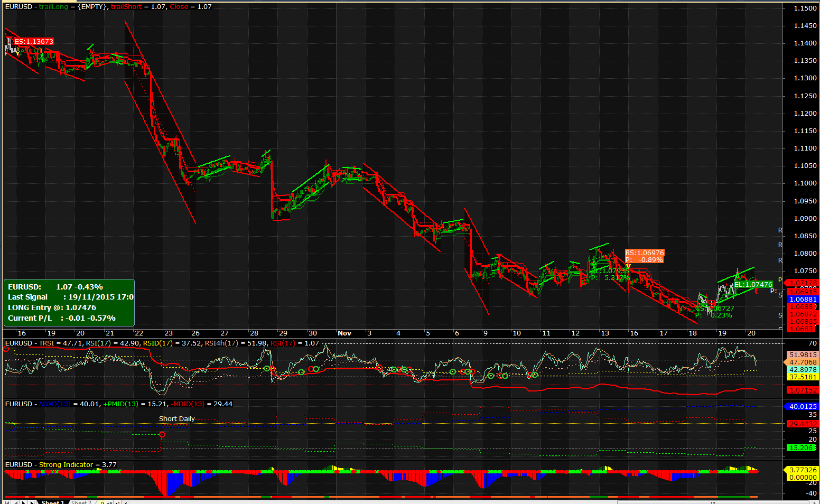Click the yellow down arrow below ES:1.13673
Screen dimensions: 820x504
[x=17, y=51]
